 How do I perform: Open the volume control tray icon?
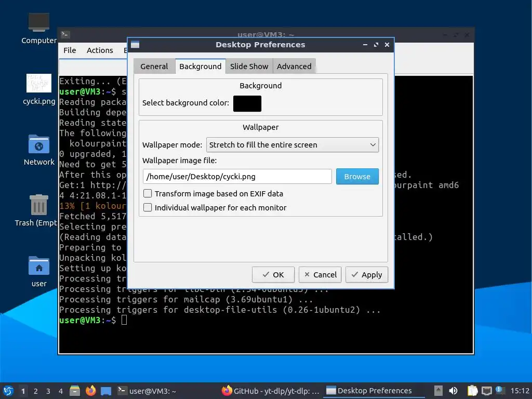[453, 391]
